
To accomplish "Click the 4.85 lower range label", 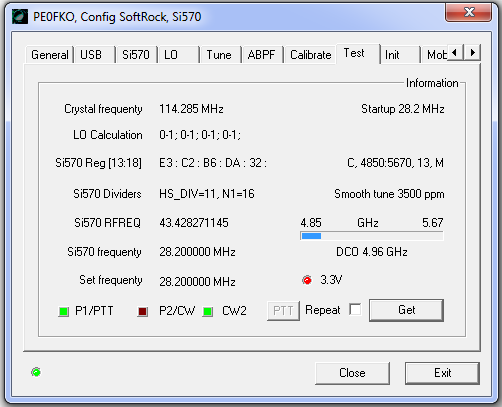I will click(x=311, y=223).
